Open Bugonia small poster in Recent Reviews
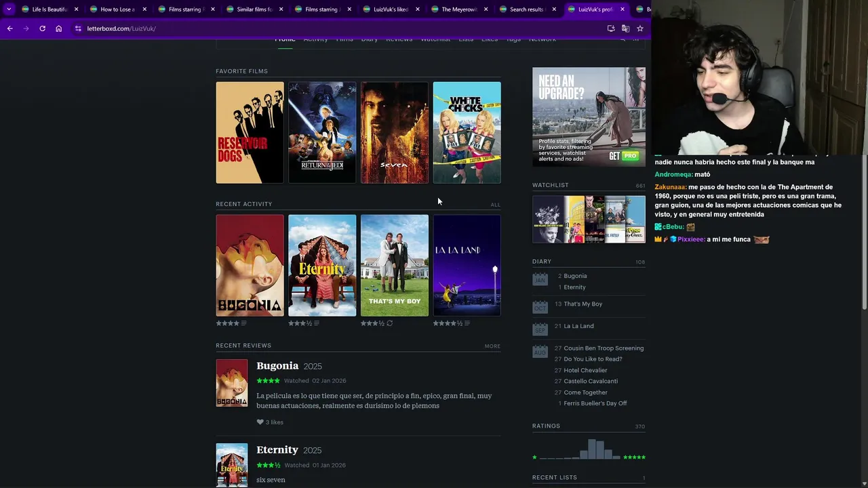 click(232, 383)
